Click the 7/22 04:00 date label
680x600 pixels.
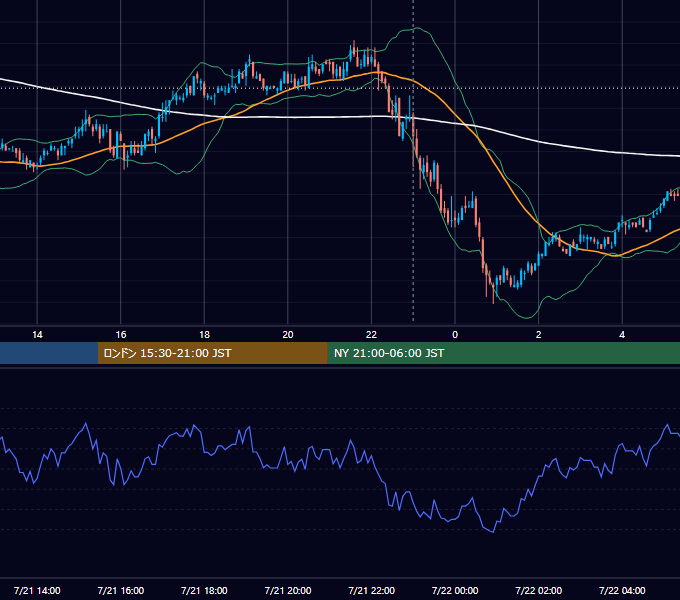point(622,590)
